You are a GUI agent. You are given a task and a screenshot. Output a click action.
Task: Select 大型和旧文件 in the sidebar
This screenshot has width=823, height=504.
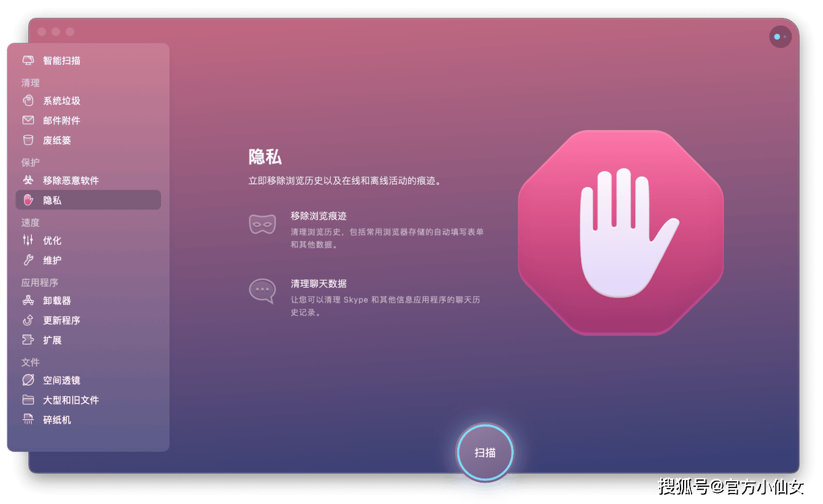88,400
